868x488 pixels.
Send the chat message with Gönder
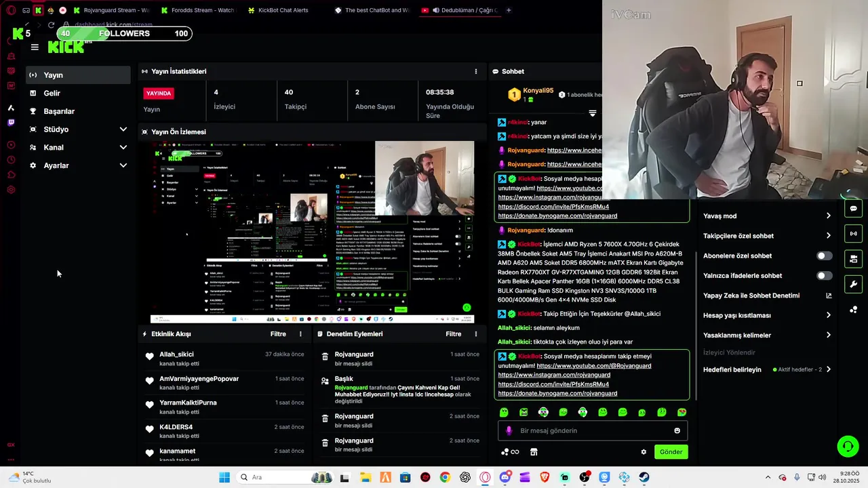(x=671, y=452)
